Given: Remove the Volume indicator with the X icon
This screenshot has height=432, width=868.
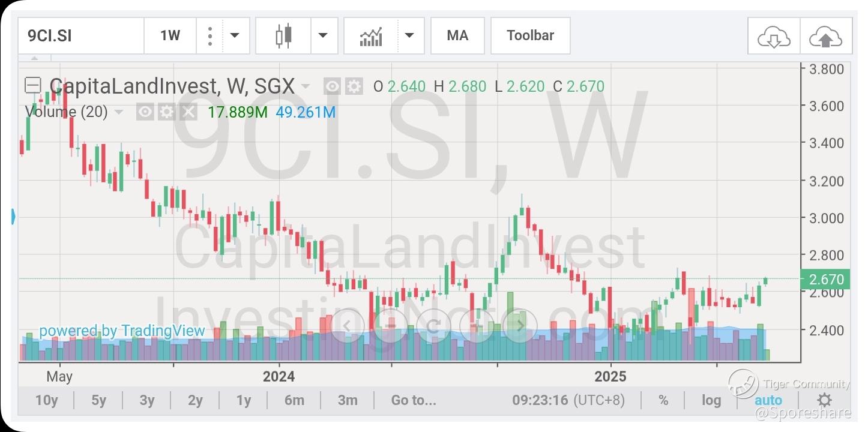Looking at the screenshot, I should tap(188, 112).
